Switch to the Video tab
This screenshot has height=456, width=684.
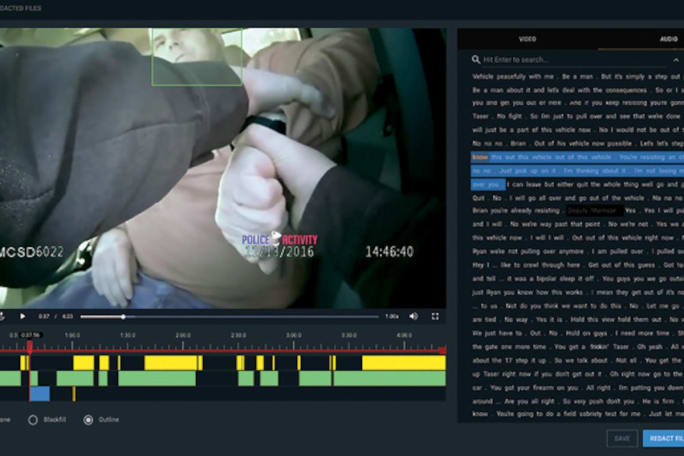(x=527, y=39)
